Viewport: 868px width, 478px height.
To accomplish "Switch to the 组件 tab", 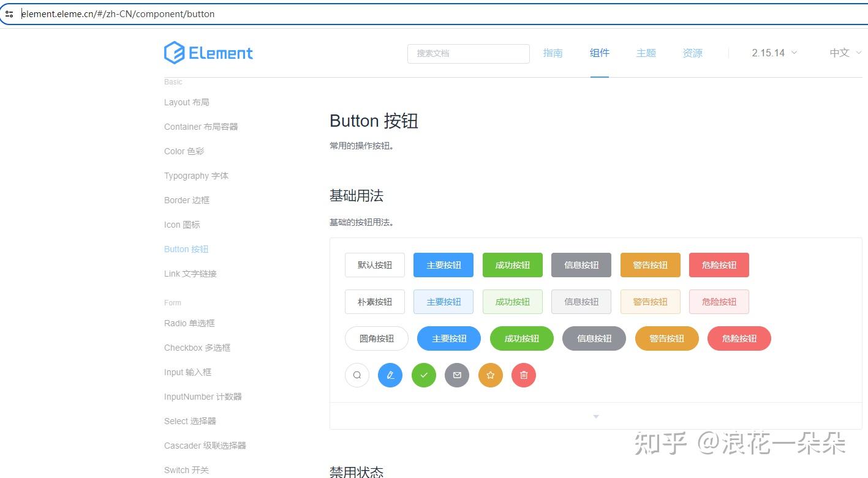I will point(599,53).
